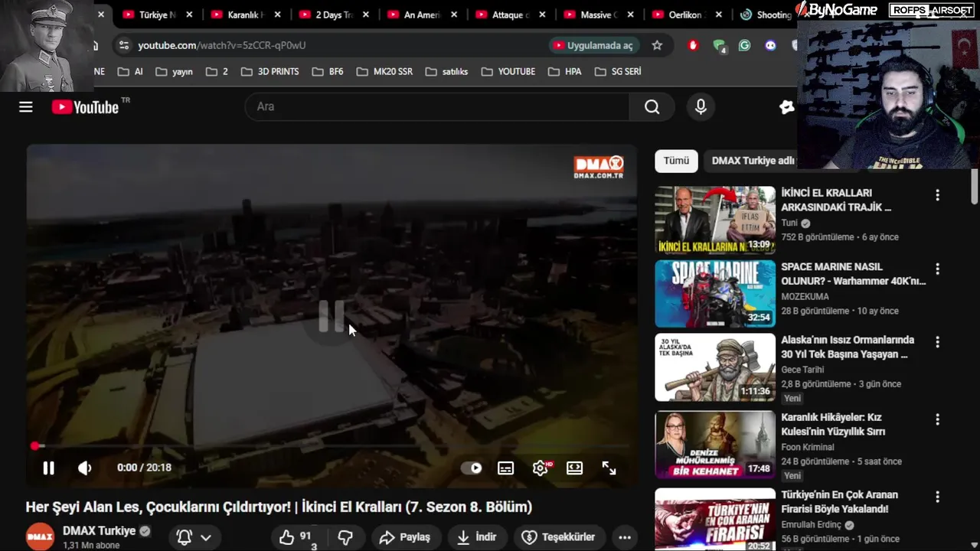Bookmark the page with the star icon
This screenshot has height=551, width=980.
(x=657, y=45)
